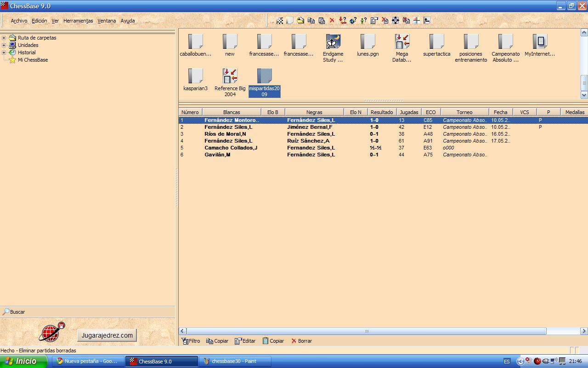Screen dimensions: 588x368
Task: Open the Ver menu
Action: (55, 21)
